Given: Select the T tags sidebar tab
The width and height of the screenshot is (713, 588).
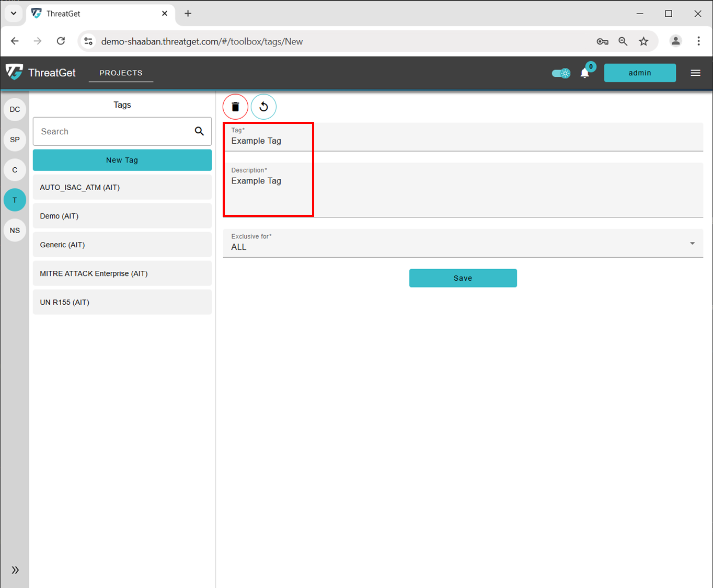Looking at the screenshot, I should click(x=15, y=200).
